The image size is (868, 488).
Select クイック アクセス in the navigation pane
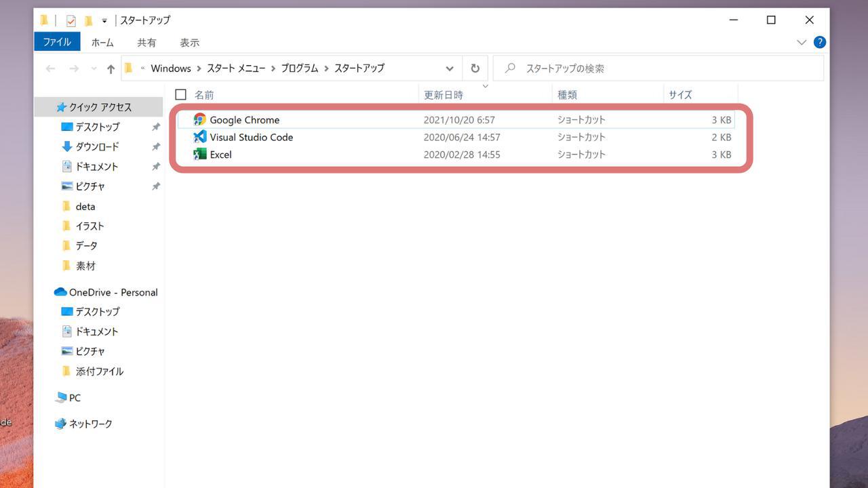[x=99, y=107]
